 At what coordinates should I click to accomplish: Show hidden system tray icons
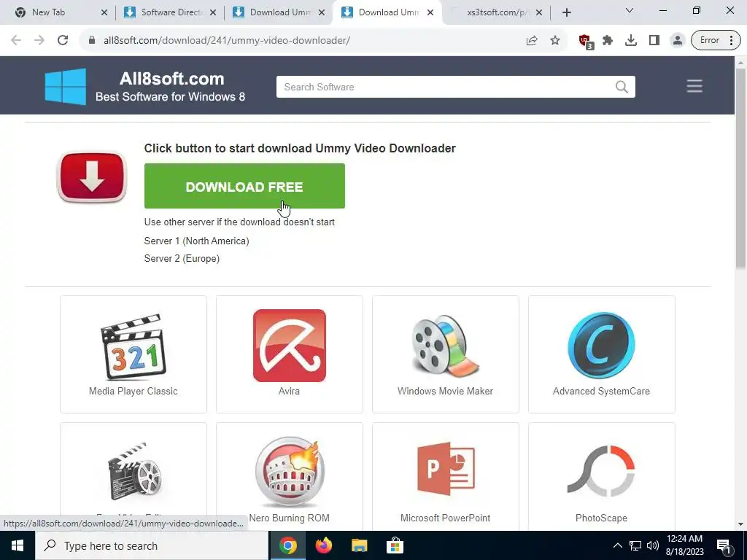(x=617, y=545)
